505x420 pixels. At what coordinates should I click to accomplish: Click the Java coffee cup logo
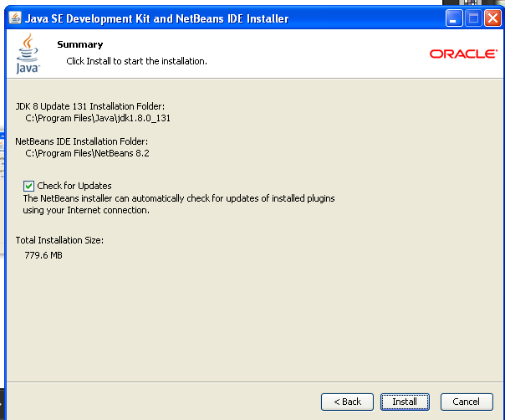28,54
